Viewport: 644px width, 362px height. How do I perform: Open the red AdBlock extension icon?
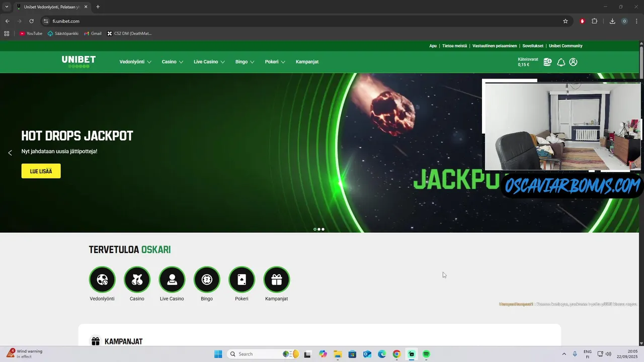click(x=582, y=21)
